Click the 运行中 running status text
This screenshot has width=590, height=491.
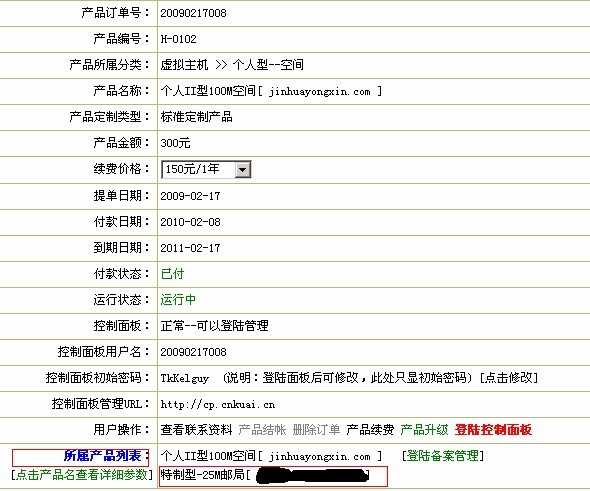point(178,299)
